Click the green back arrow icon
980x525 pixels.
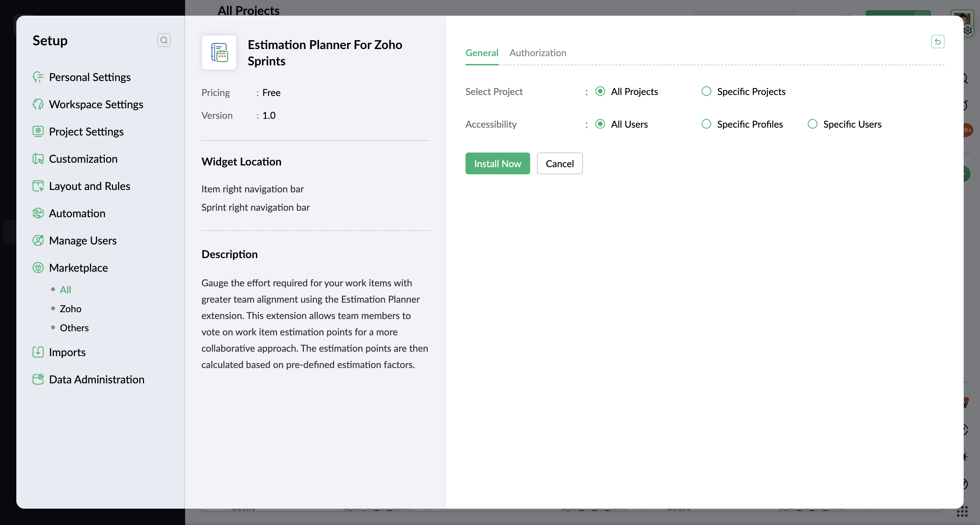coord(937,42)
